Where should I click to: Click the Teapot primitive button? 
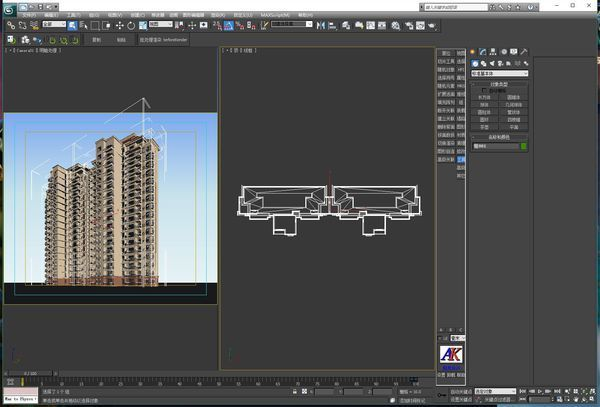[x=484, y=127]
